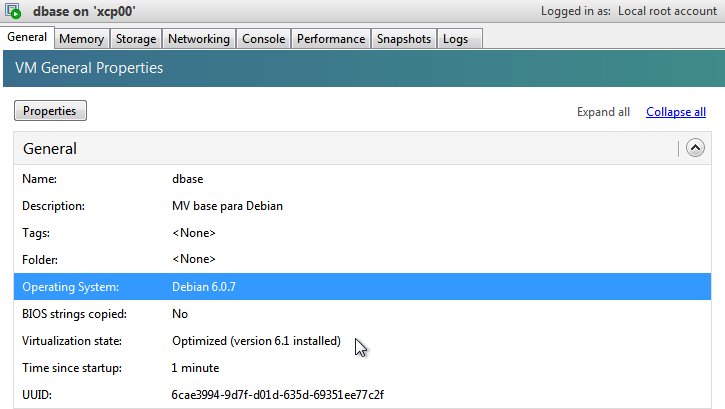Select the '1 minute' startup time value
Screen dimensions: 725x409
click(x=195, y=368)
